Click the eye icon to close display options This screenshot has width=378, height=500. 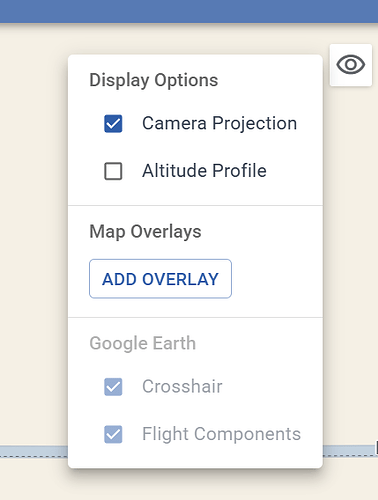(351, 65)
